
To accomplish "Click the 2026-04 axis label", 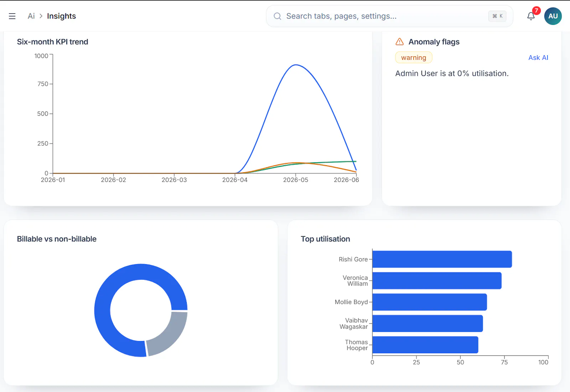I will click(235, 180).
